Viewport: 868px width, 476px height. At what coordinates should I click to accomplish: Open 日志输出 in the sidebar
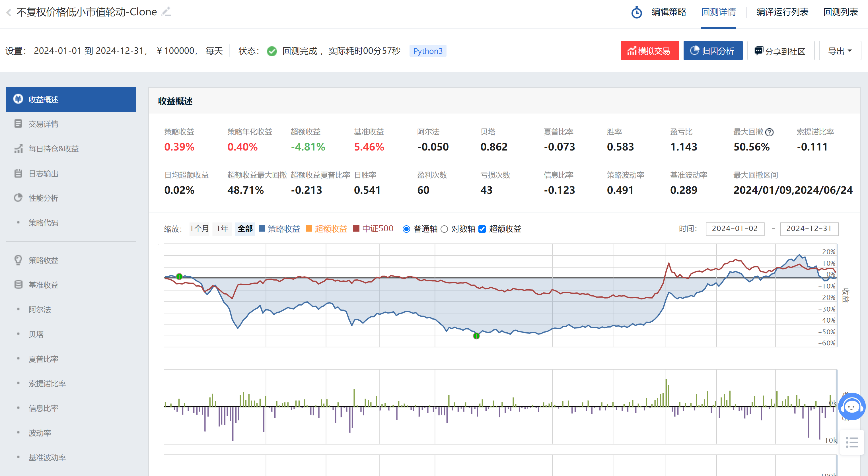click(43, 174)
